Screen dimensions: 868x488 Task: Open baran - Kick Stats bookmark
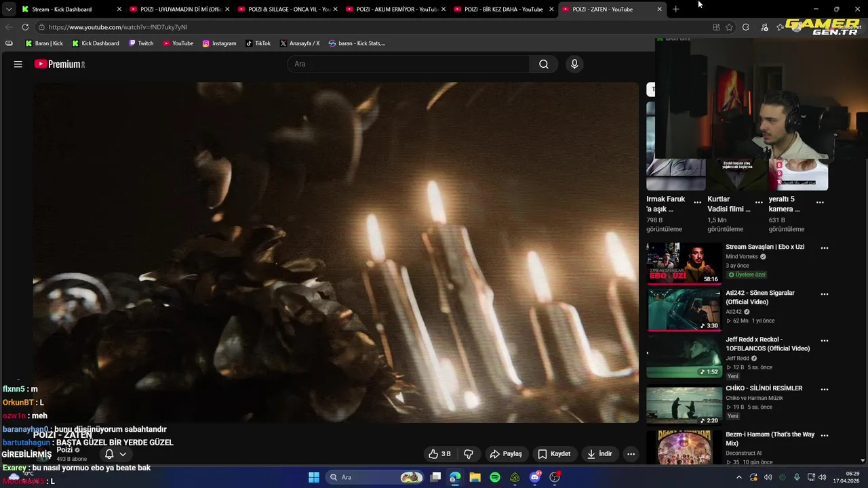[x=357, y=43]
